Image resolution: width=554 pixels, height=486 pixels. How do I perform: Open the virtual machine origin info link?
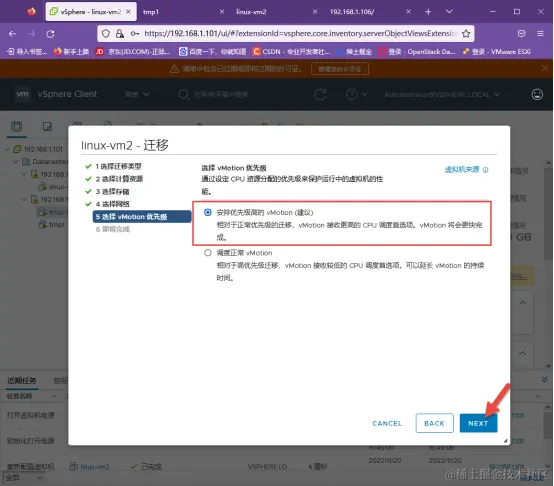(x=466, y=170)
